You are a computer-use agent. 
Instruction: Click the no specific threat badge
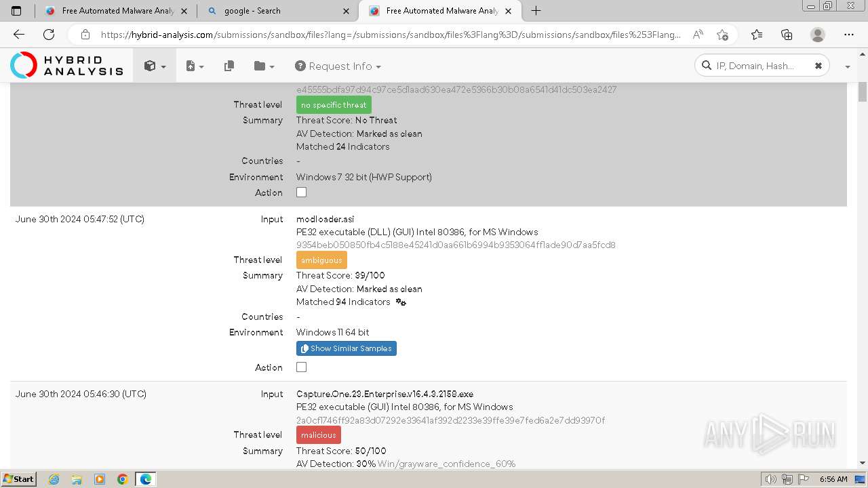pos(334,105)
